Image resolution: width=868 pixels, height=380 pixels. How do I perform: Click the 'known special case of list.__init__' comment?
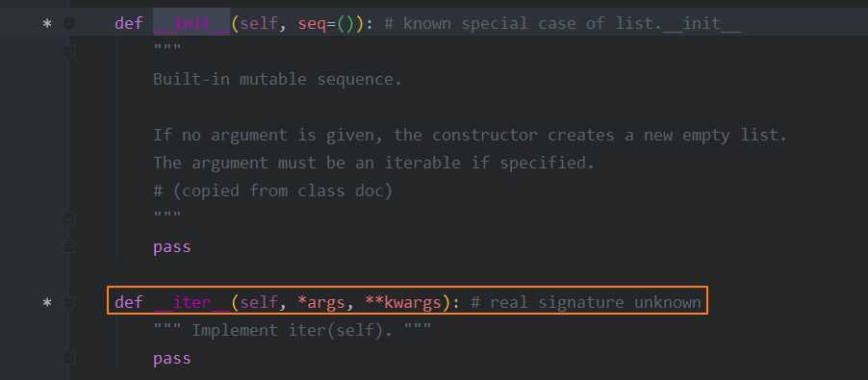point(562,24)
